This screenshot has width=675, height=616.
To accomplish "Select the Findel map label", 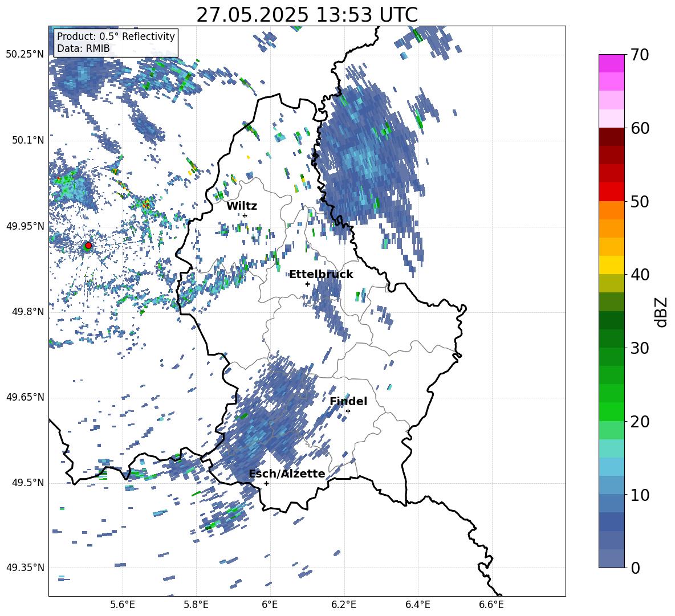I will (x=348, y=401).
